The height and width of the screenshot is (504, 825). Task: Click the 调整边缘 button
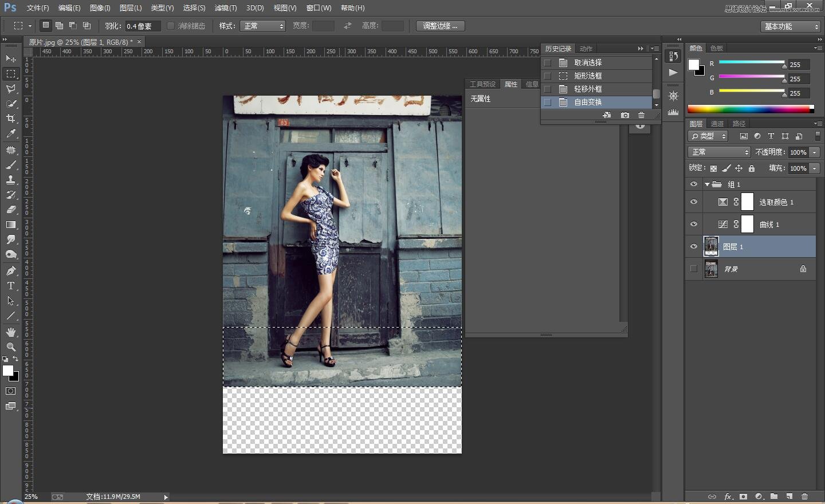coord(440,26)
